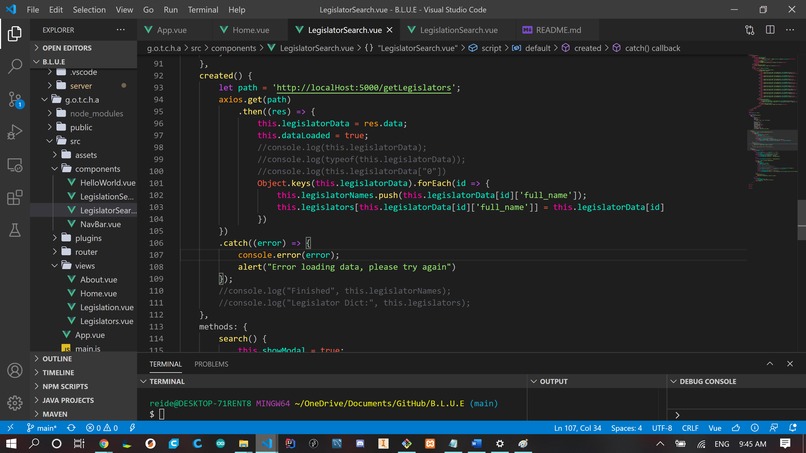Image resolution: width=806 pixels, height=453 pixels.
Task: Open HelloWorld.vue in the explorer
Action: 84,182
